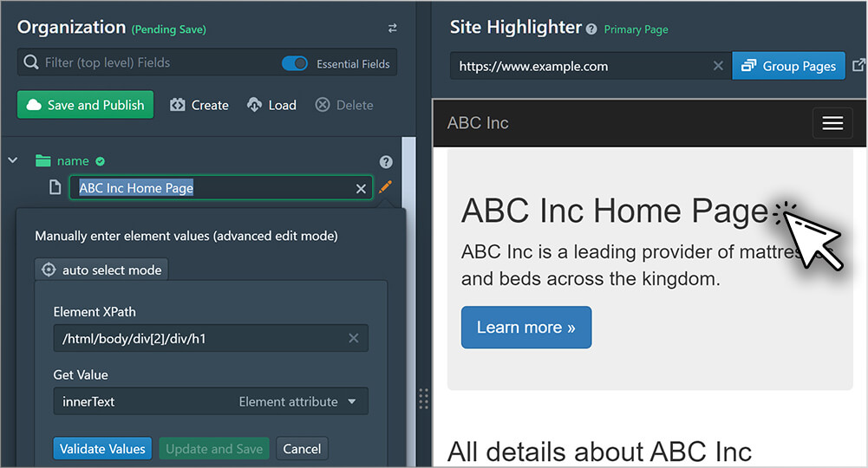
Task: Click the green verified check next to name
Action: [x=101, y=161]
